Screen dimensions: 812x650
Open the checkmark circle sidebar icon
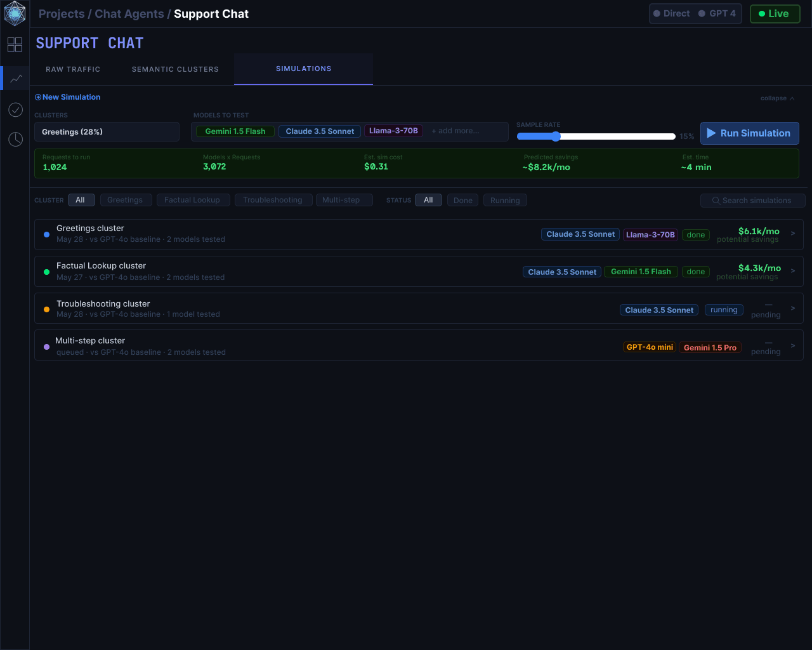click(x=16, y=110)
